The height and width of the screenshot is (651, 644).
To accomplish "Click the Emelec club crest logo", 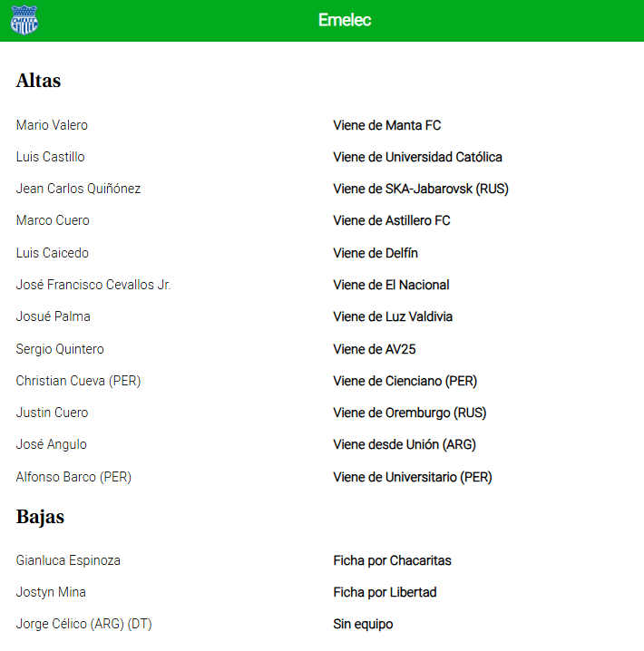I will point(24,20).
